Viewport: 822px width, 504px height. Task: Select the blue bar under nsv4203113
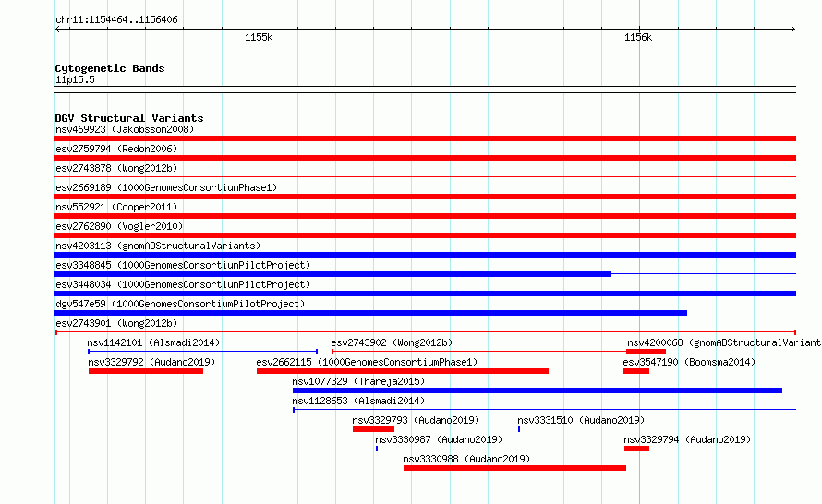coord(425,255)
